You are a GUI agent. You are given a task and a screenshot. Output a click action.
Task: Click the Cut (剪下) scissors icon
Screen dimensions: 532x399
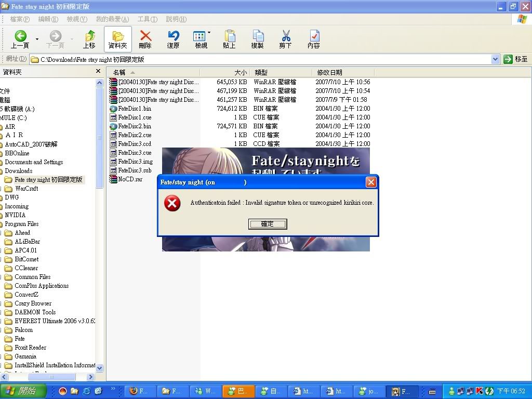coord(285,36)
